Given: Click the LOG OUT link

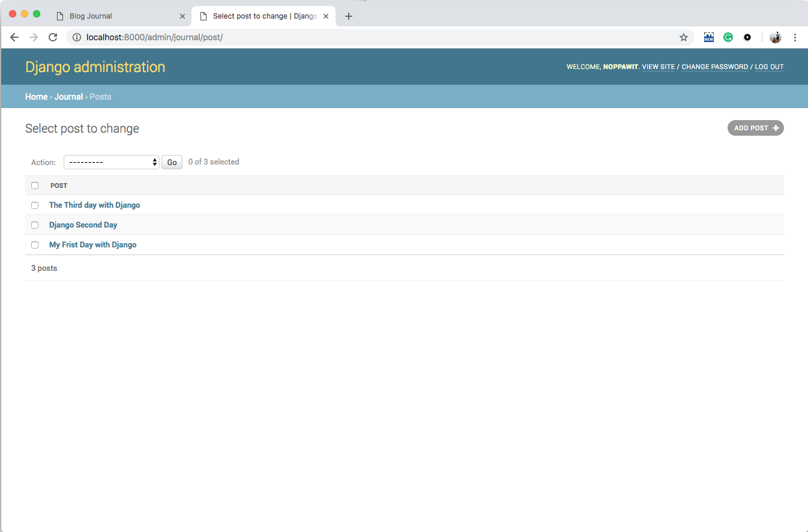Looking at the screenshot, I should pos(770,67).
